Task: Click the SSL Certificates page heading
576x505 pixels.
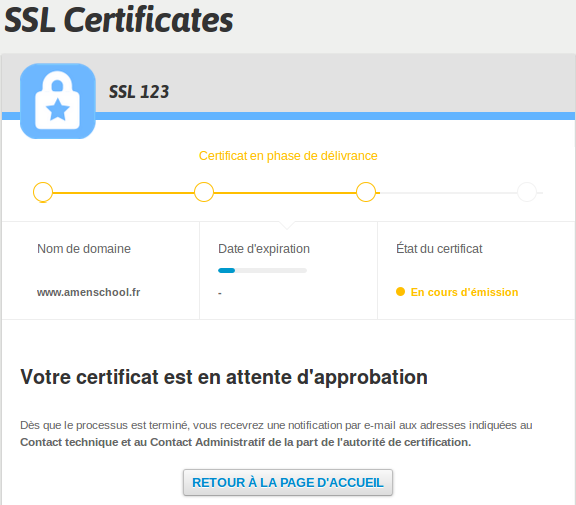Action: click(x=119, y=20)
